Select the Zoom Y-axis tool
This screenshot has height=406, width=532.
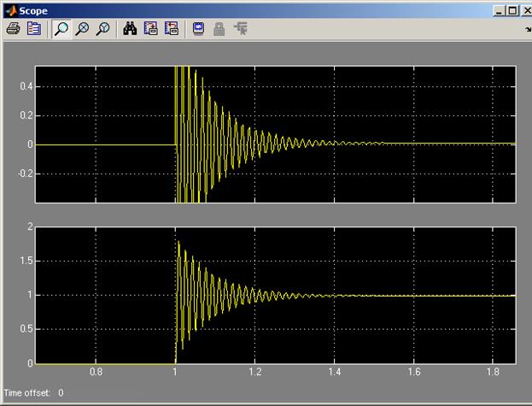coord(102,29)
